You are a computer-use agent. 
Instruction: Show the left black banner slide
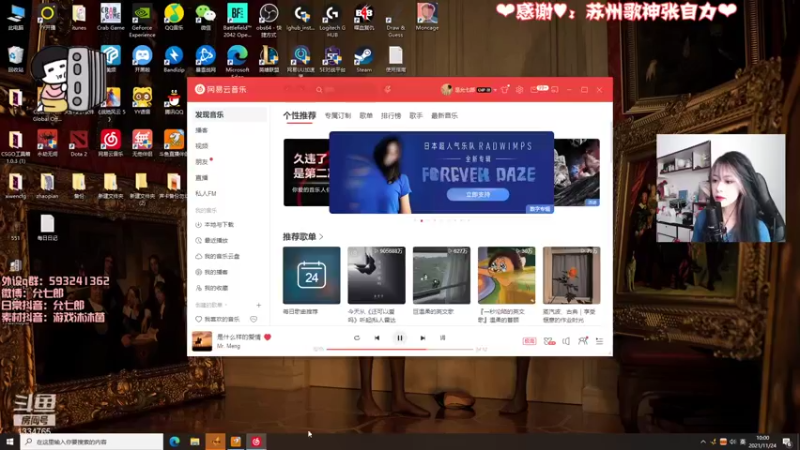coord(306,172)
